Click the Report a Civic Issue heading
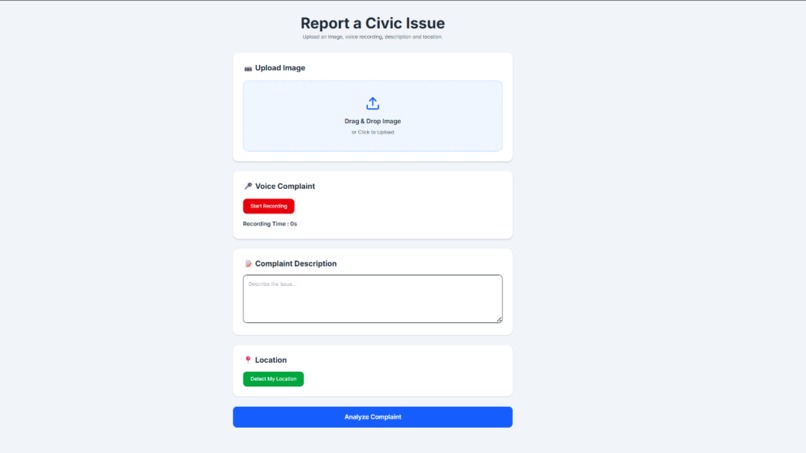Screen dimensions: 806x453 (373, 23)
